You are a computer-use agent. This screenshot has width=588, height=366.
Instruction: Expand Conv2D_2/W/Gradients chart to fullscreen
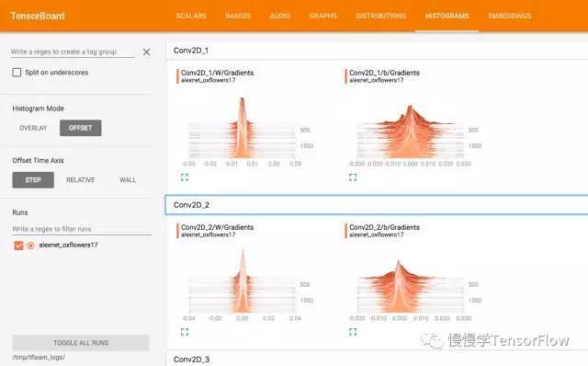(185, 332)
